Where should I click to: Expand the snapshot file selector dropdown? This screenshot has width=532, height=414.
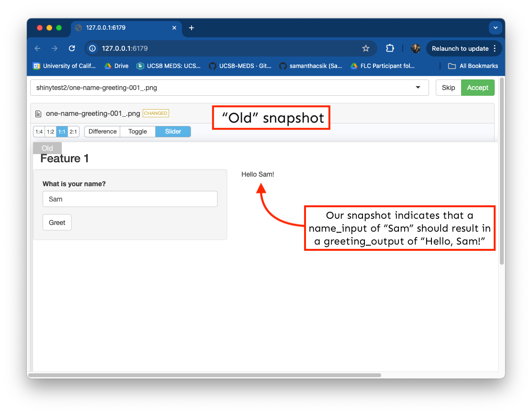(x=418, y=88)
